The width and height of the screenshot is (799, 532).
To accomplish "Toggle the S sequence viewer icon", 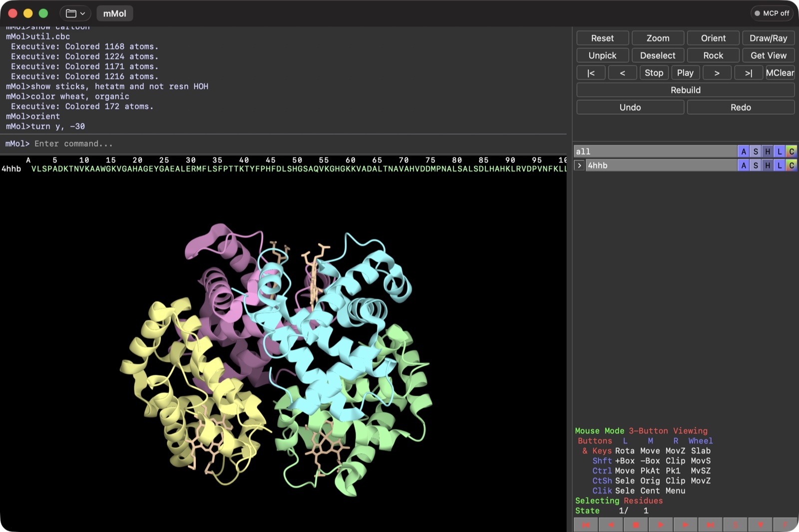I will click(x=736, y=525).
